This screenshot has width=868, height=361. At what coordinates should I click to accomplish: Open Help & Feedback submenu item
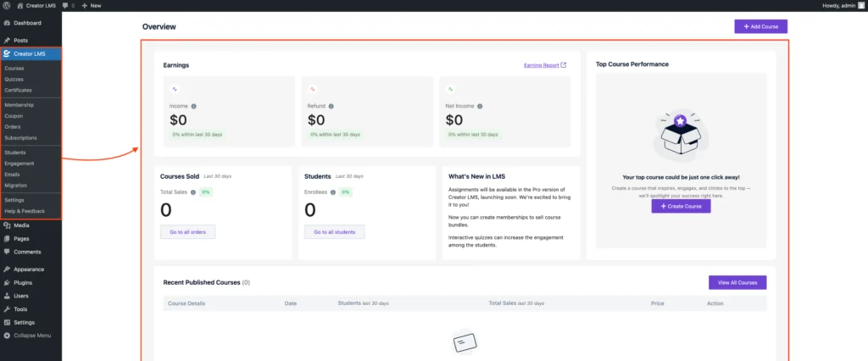point(25,211)
